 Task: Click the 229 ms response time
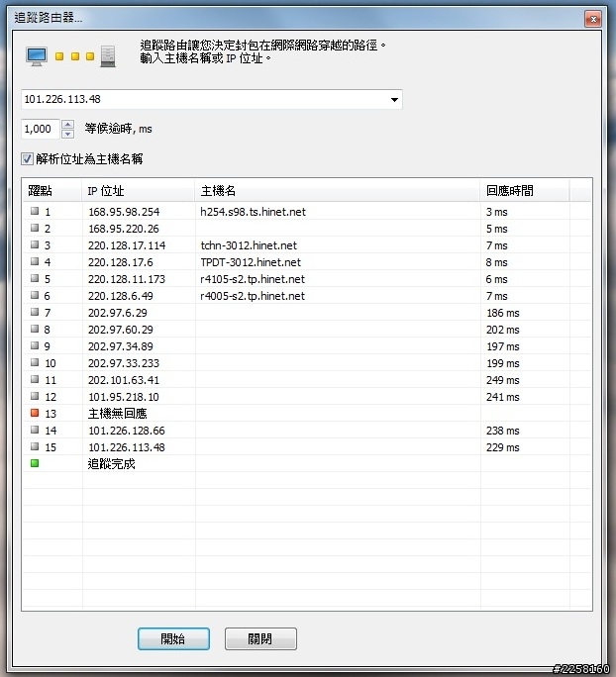tap(503, 447)
